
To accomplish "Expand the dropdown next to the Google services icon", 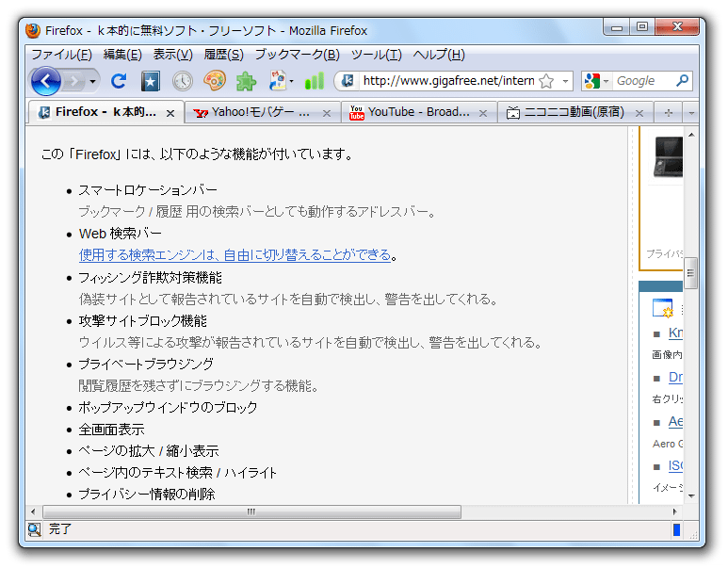I will (x=292, y=81).
